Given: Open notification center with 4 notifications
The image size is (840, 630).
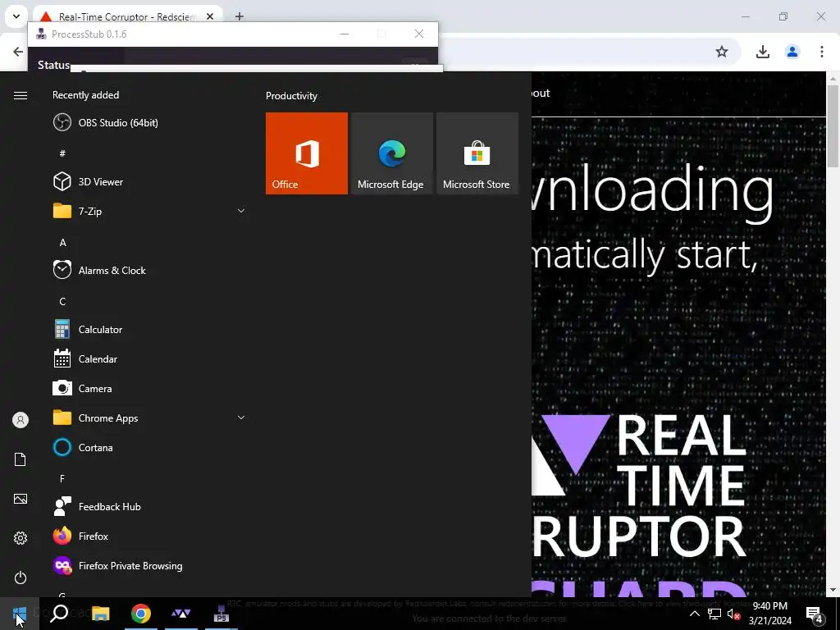Looking at the screenshot, I should coord(814,614).
